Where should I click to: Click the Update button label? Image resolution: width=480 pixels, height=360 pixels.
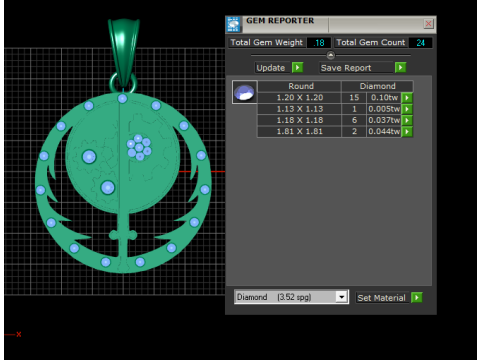271,68
